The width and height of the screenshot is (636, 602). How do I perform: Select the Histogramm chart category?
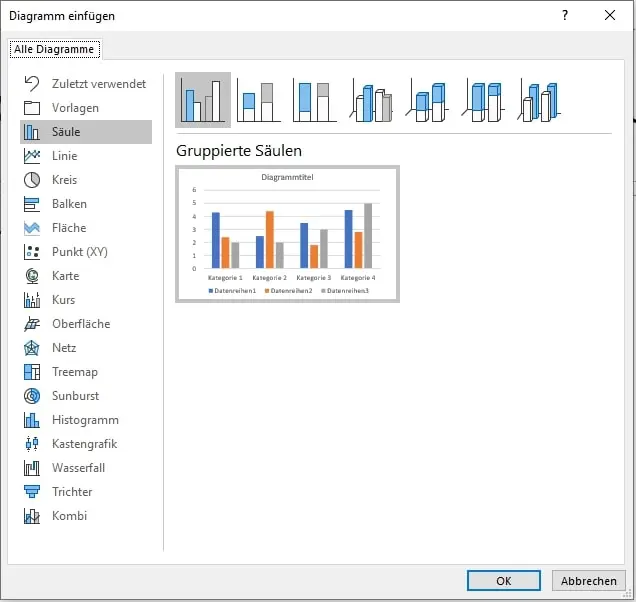[85, 420]
